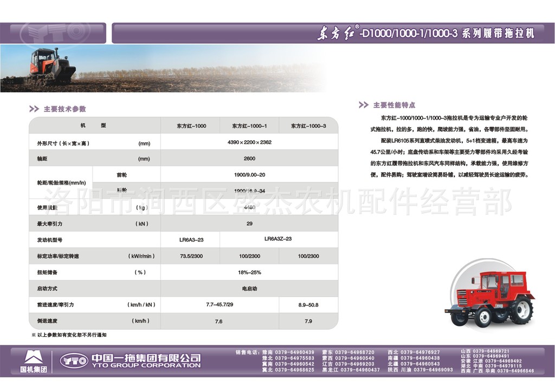Click the crawler tractor photo in the field
555x392 pixels.
[x=52, y=67]
